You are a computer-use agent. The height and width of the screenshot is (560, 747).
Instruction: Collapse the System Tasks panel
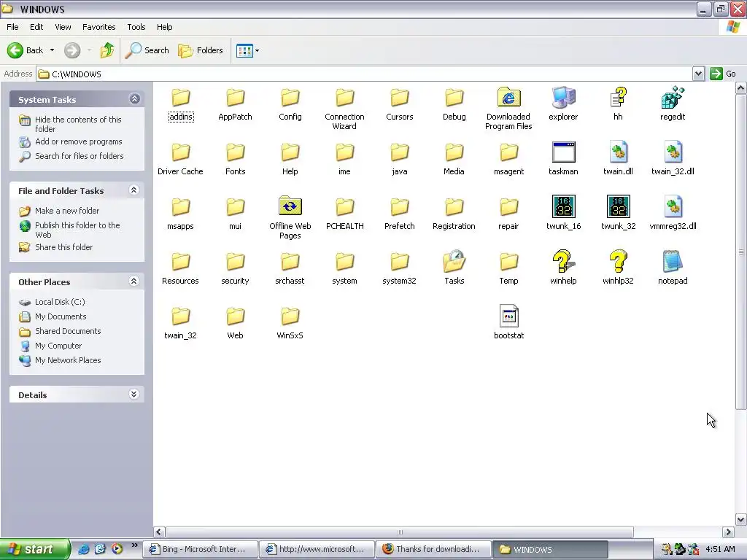coord(134,99)
